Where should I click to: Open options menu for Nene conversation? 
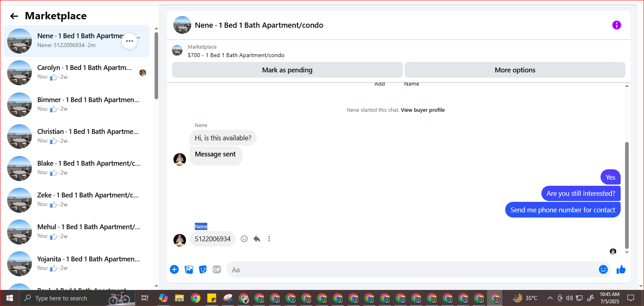(129, 41)
